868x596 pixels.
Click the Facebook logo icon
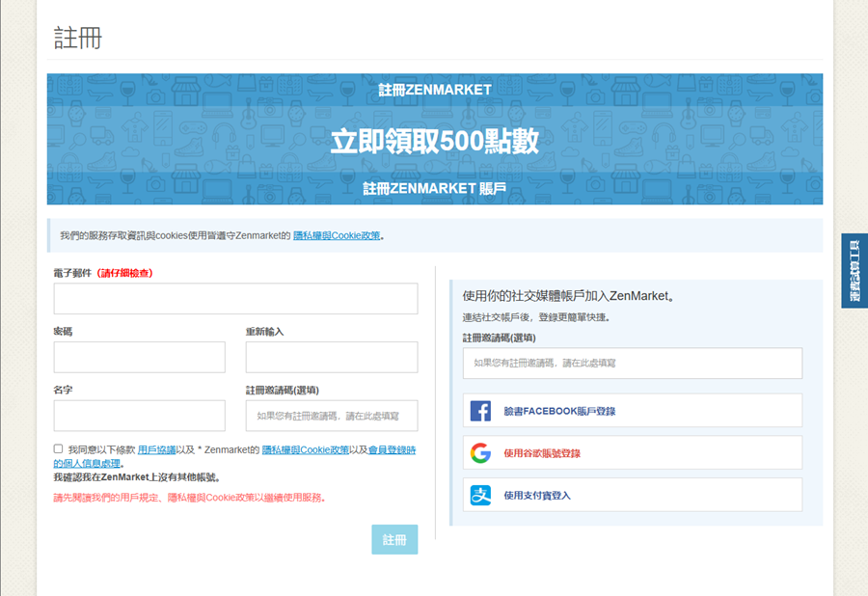tap(480, 411)
